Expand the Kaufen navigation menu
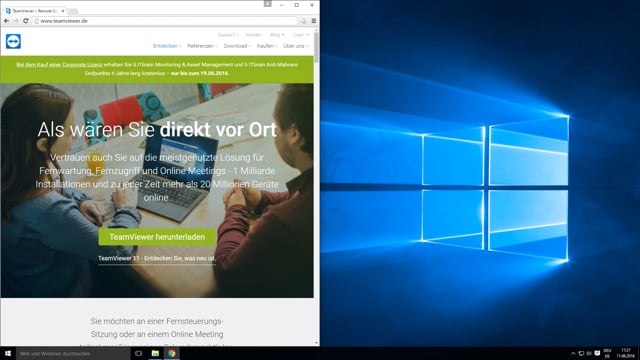The height and width of the screenshot is (360, 640). 267,46
